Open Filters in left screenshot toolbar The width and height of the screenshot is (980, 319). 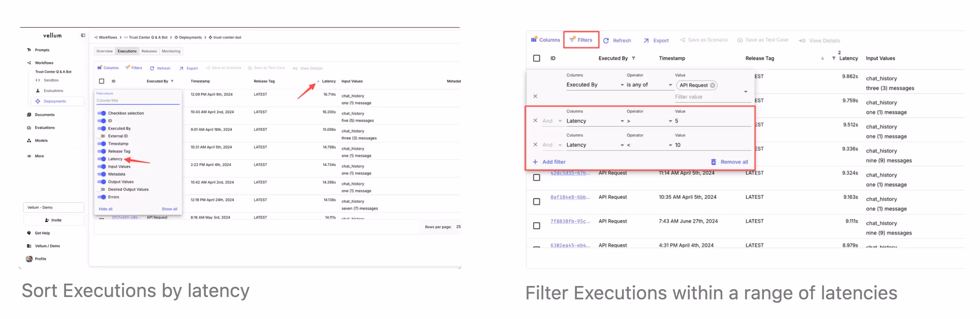coord(134,68)
